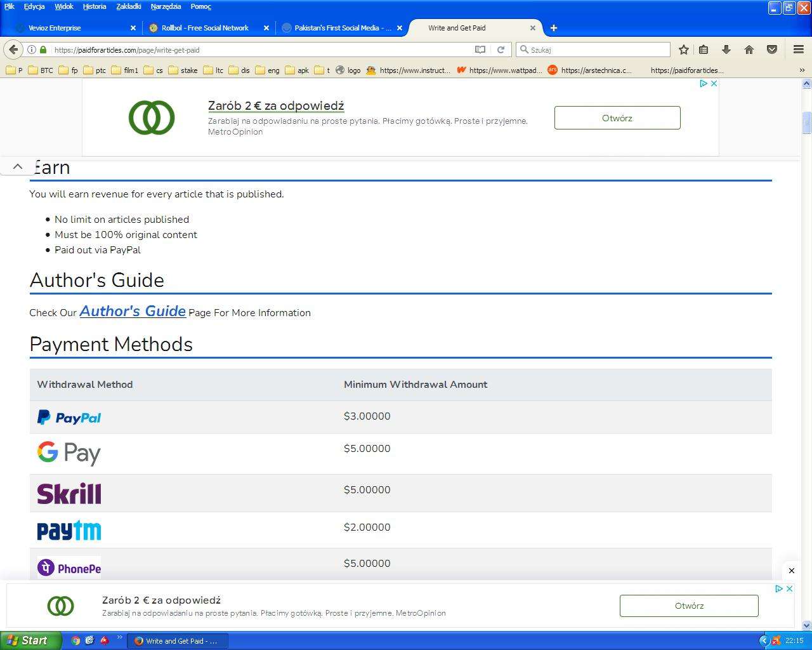
Task: Close the Vevioz Enterprise tab
Action: coord(133,28)
